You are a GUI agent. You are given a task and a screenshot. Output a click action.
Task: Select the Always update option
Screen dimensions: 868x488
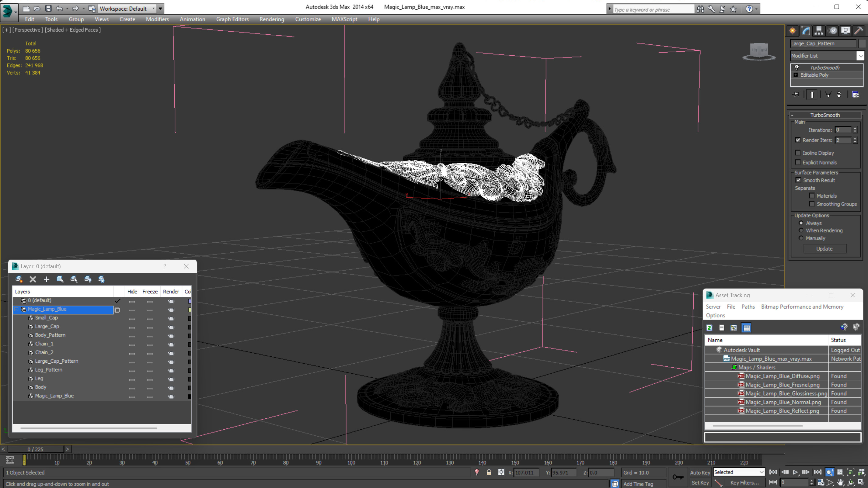pos(801,223)
